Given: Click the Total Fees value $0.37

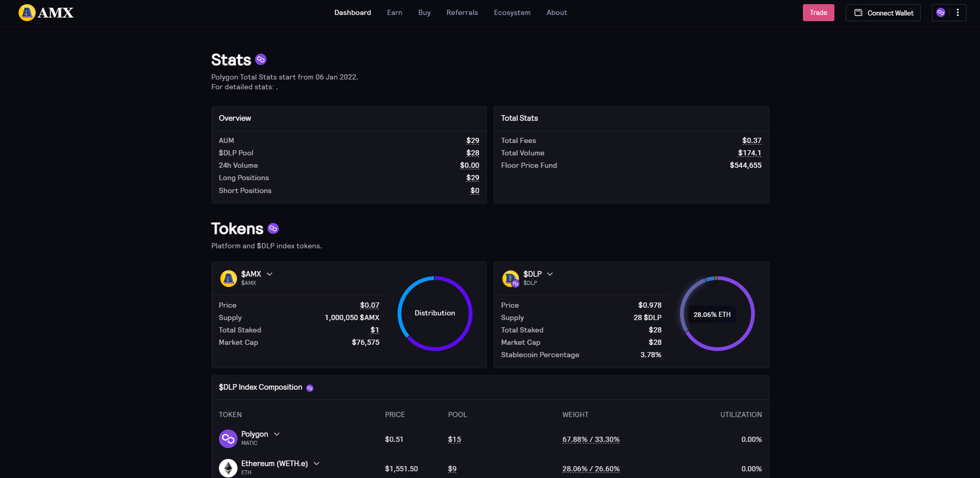Looking at the screenshot, I should coord(752,140).
